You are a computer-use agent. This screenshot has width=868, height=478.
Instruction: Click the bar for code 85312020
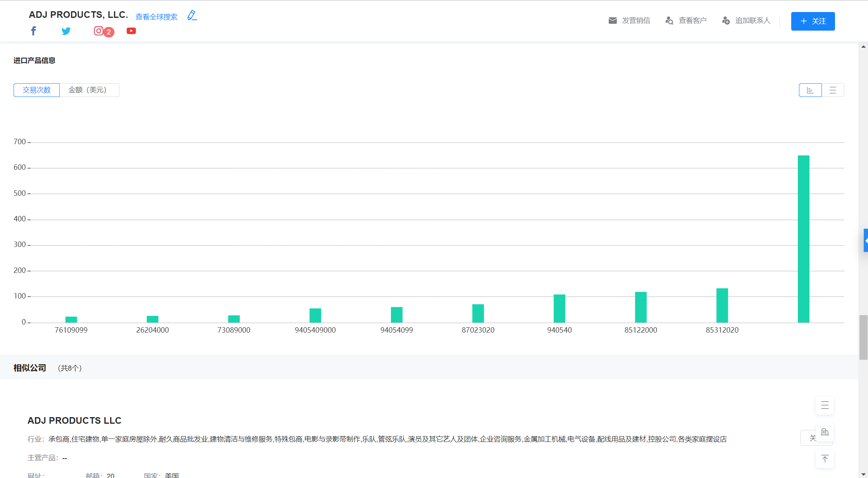722,305
